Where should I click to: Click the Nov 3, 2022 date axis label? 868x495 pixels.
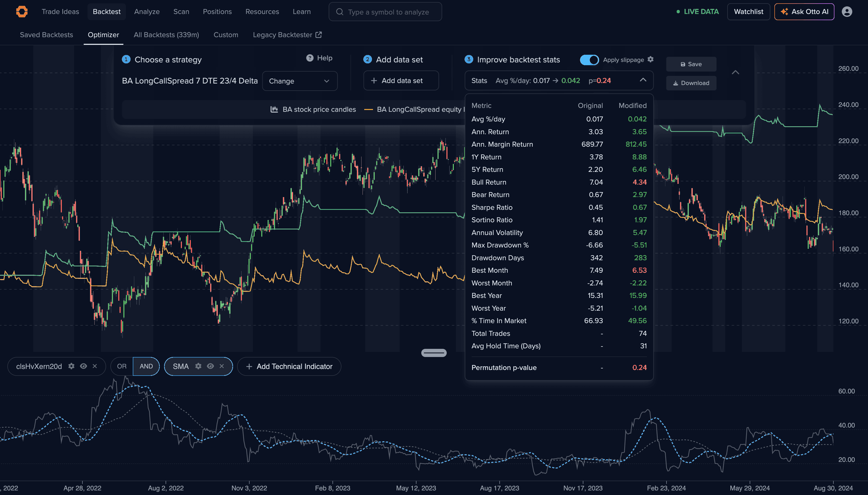click(x=249, y=488)
